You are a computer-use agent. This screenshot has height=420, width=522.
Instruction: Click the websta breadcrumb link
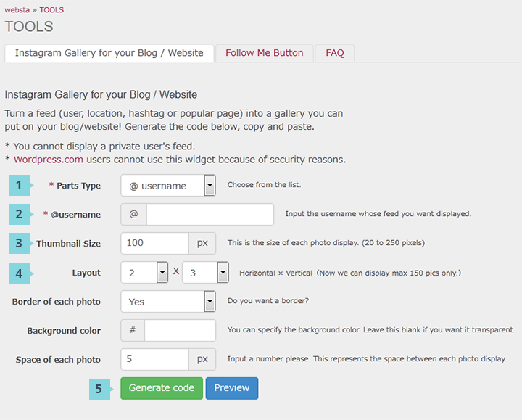17,10
